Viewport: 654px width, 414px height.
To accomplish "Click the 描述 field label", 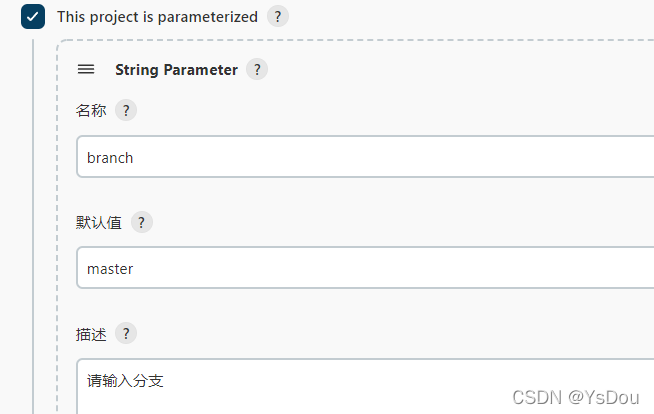I will (x=91, y=334).
